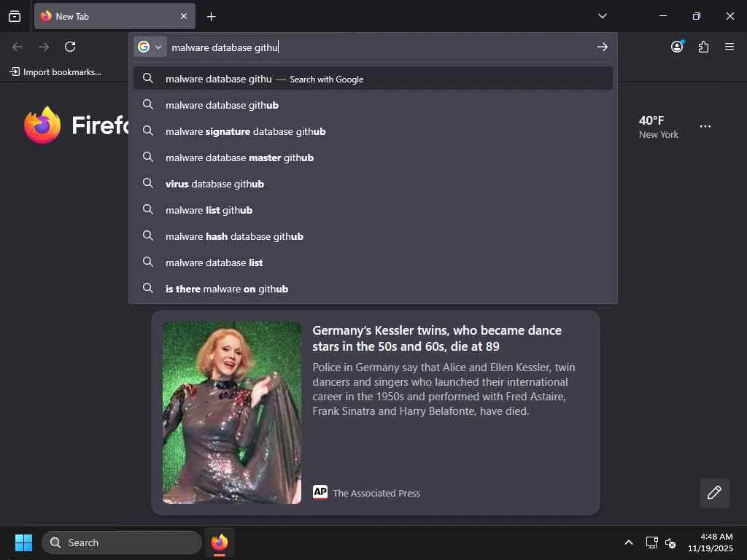
Task: Open the clock showing 4:48 AM 11/19/2025
Action: pyautogui.click(x=710, y=542)
